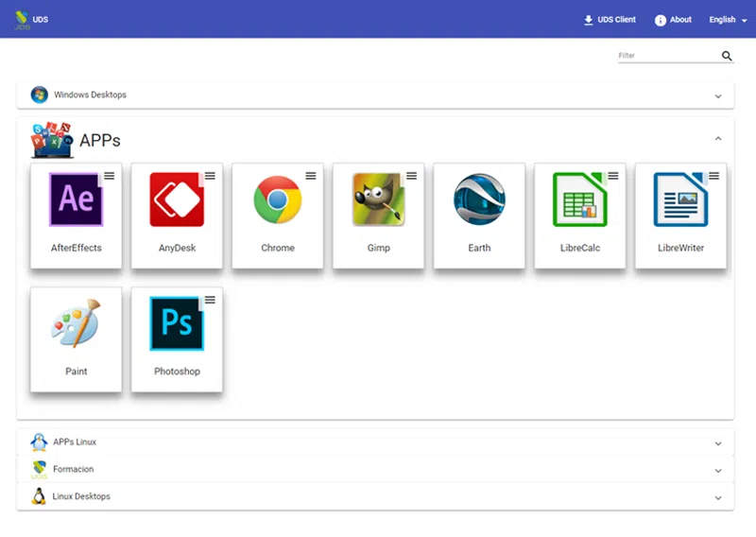Click the LibreWriter label
The image size is (756, 537).
(x=680, y=248)
